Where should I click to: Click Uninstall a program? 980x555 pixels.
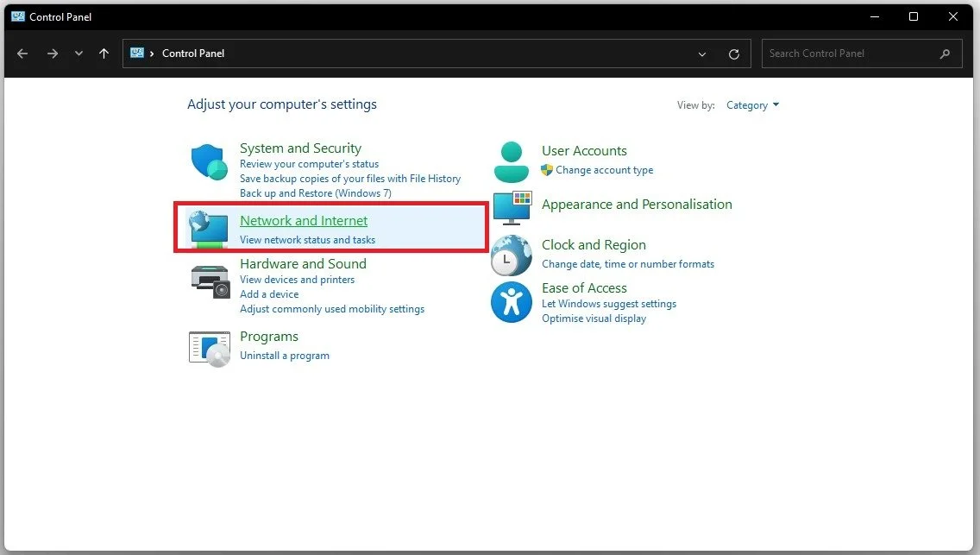[x=285, y=356]
